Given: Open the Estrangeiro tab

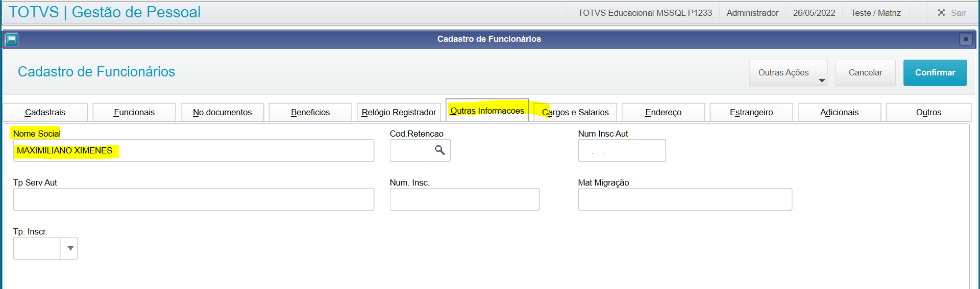Looking at the screenshot, I should point(751,112).
